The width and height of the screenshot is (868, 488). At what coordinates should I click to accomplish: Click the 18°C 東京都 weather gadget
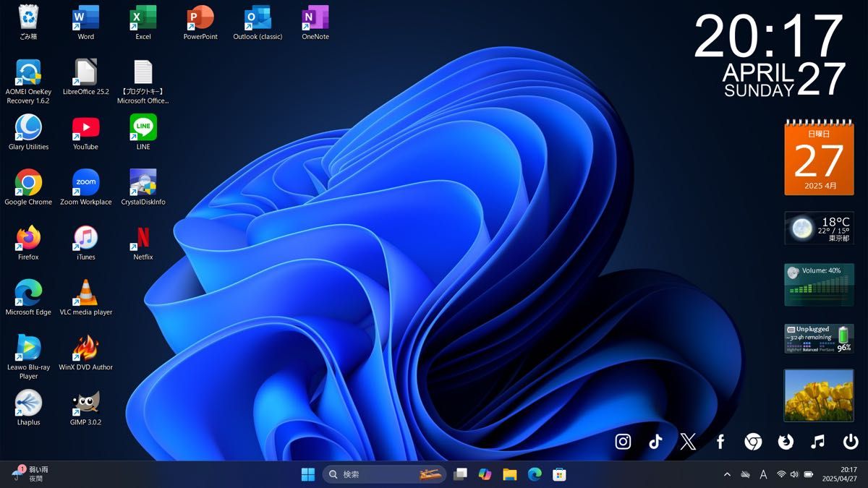point(819,228)
